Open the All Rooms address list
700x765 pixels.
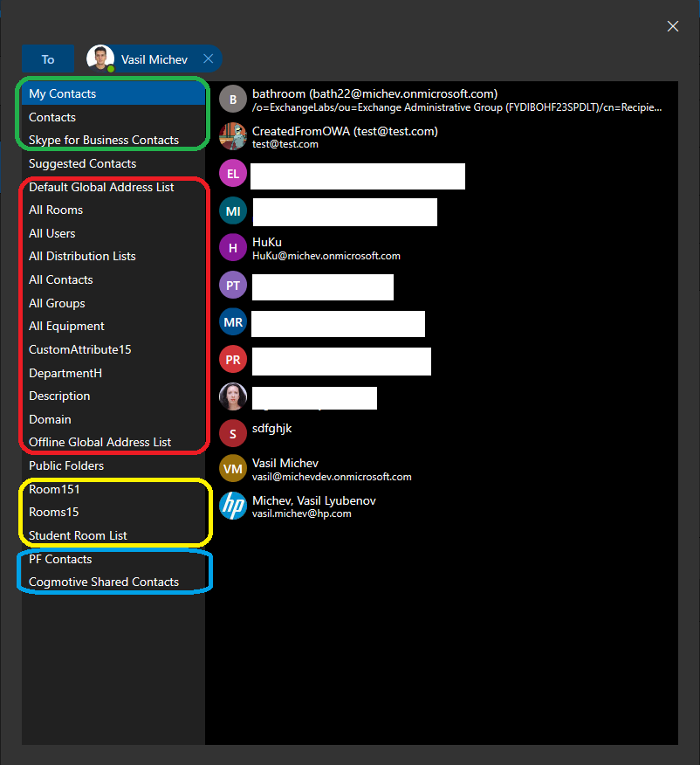56,210
